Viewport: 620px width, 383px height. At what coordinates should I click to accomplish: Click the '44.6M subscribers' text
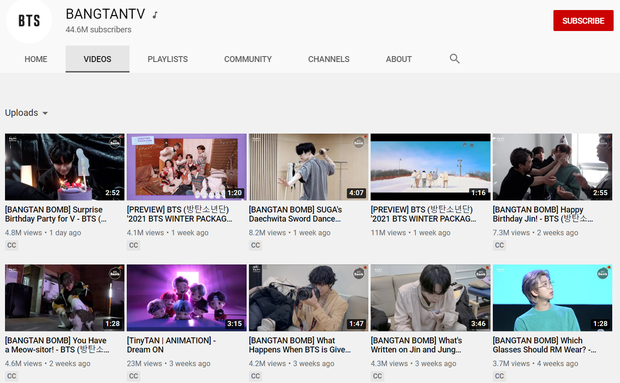coord(98,30)
